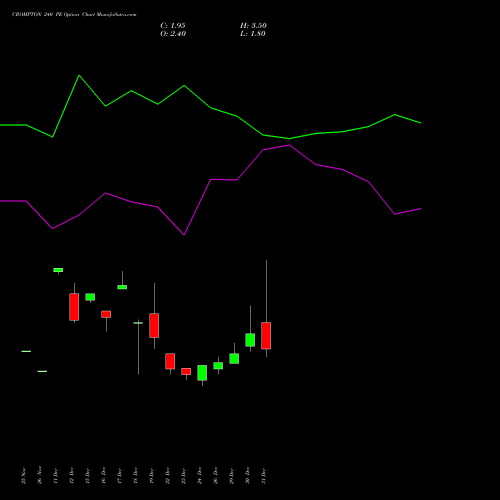Click the doji candle for 18 Dec
Viewport: 500px width, 500px height.
pyautogui.click(x=138, y=323)
